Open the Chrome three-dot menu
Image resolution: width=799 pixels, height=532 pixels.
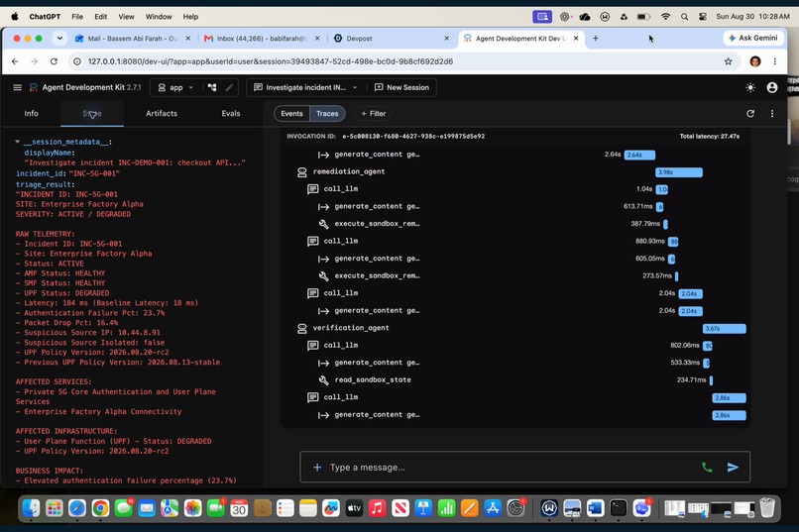pyautogui.click(x=774, y=61)
